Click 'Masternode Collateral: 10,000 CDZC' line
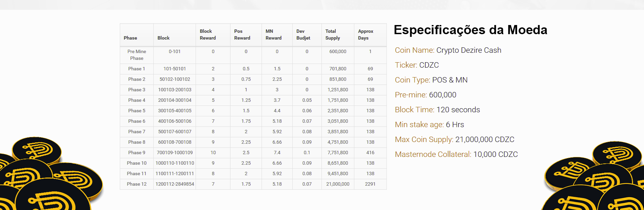Screen dimensions: 644x210 point(457,154)
